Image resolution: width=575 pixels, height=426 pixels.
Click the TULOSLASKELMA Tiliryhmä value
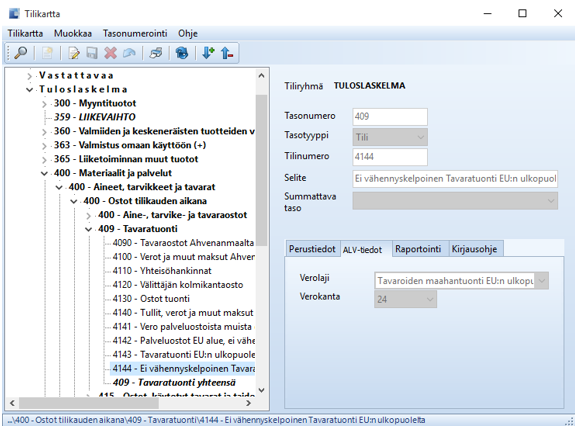click(x=369, y=86)
